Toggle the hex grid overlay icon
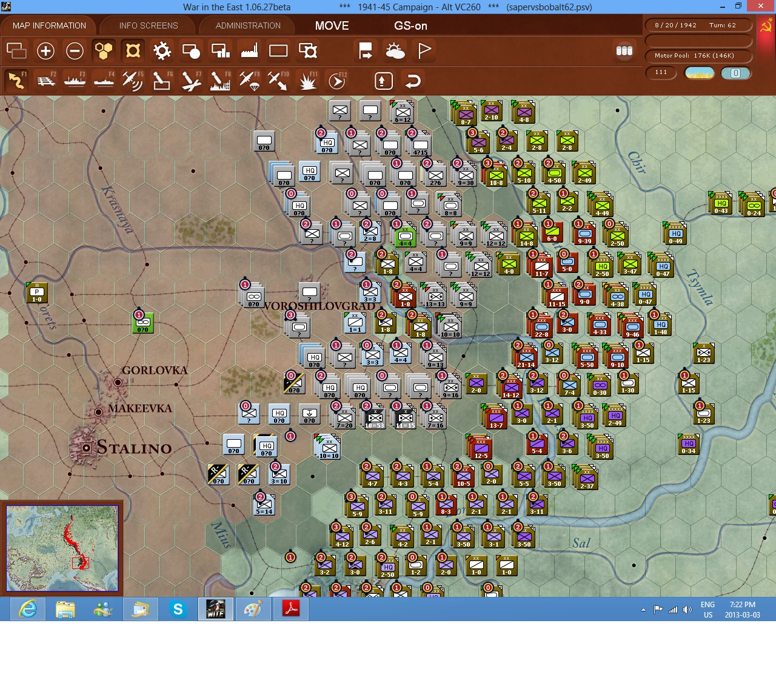 click(104, 50)
